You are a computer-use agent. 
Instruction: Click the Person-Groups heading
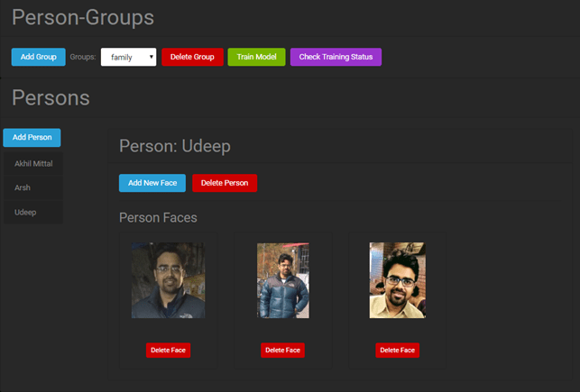click(x=83, y=17)
